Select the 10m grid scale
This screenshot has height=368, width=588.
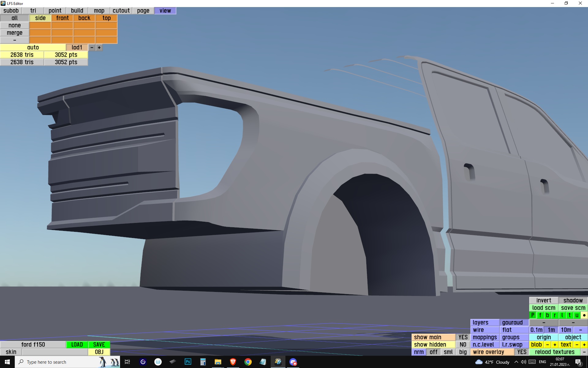tap(566, 330)
